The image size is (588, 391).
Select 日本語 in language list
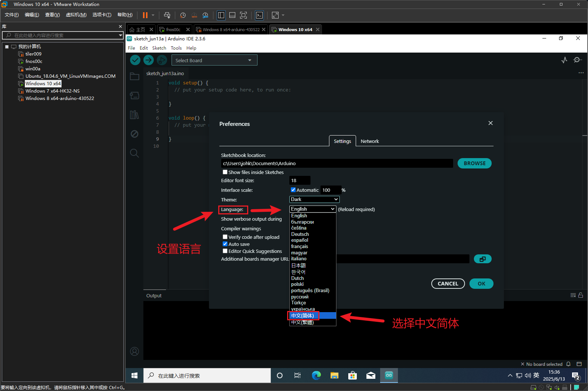(x=313, y=265)
